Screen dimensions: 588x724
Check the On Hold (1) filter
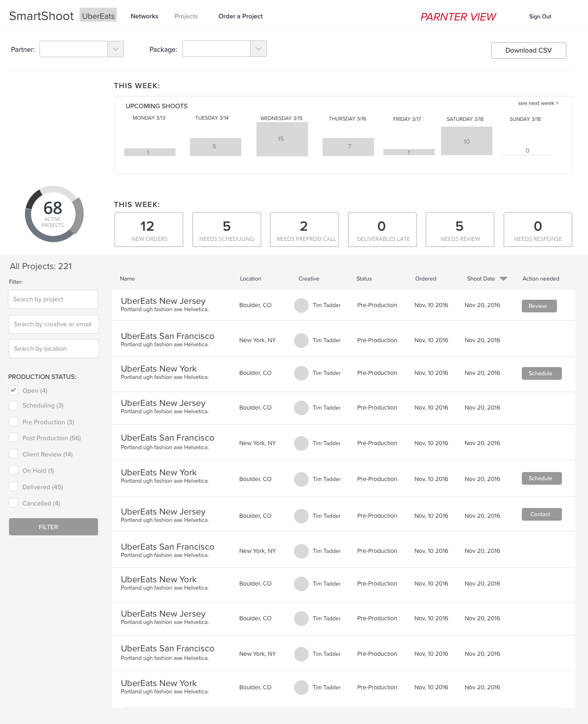tap(13, 470)
